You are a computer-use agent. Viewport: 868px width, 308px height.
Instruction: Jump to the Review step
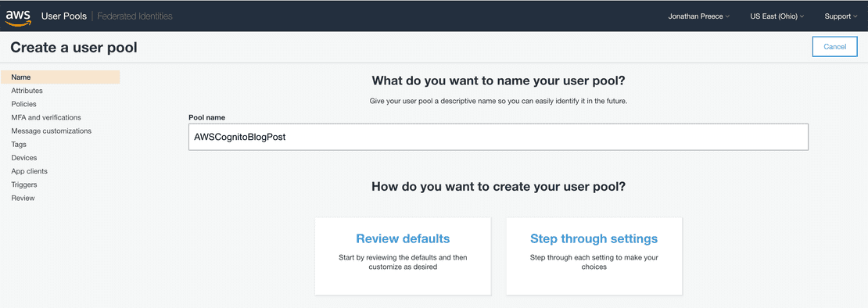point(23,198)
